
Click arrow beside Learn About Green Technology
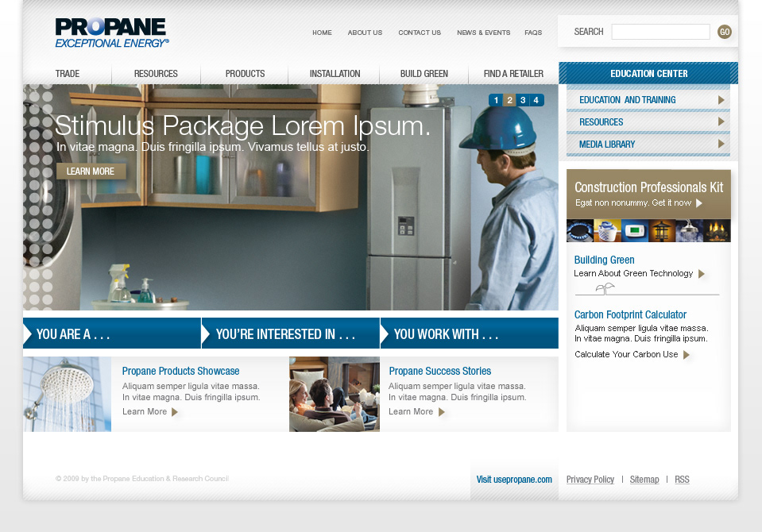tap(702, 273)
